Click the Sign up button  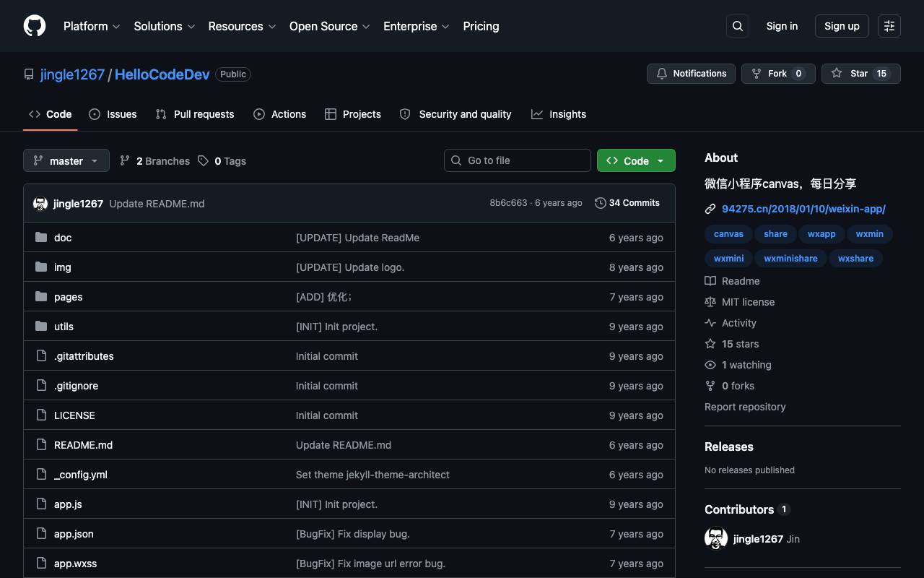coord(842,26)
